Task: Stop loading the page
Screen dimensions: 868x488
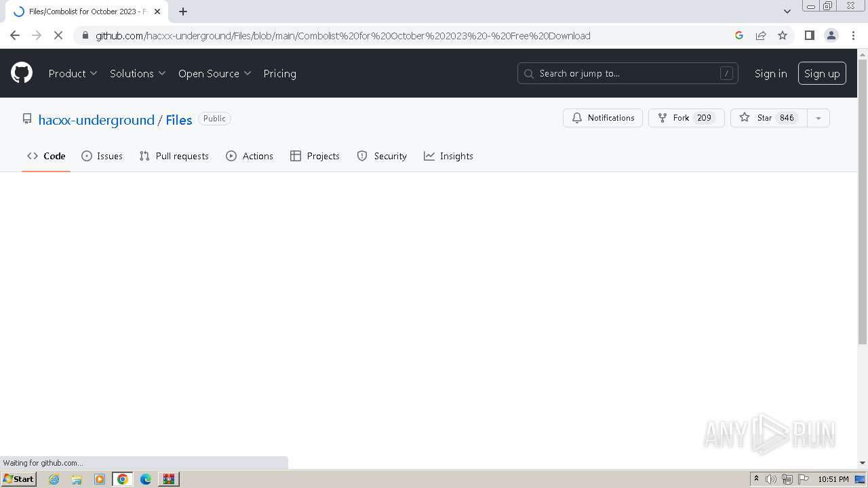Action: [x=58, y=35]
